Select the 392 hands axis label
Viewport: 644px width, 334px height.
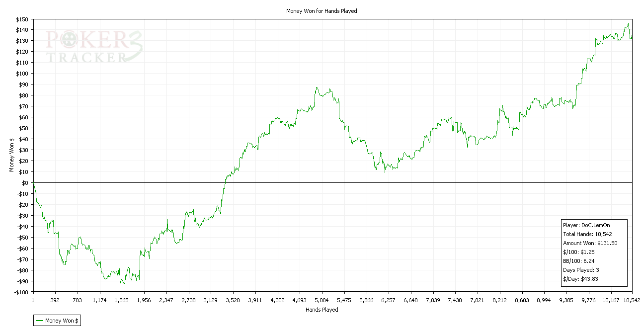55,301
